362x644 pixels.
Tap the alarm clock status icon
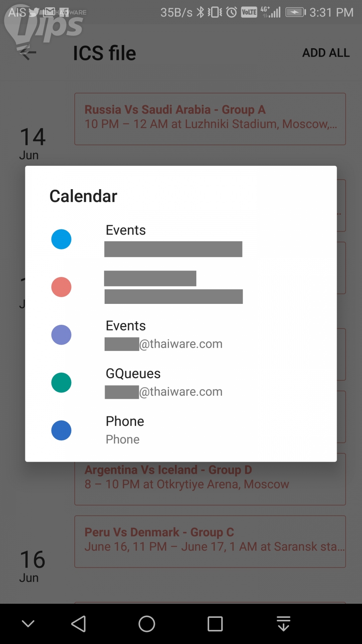pyautogui.click(x=232, y=12)
